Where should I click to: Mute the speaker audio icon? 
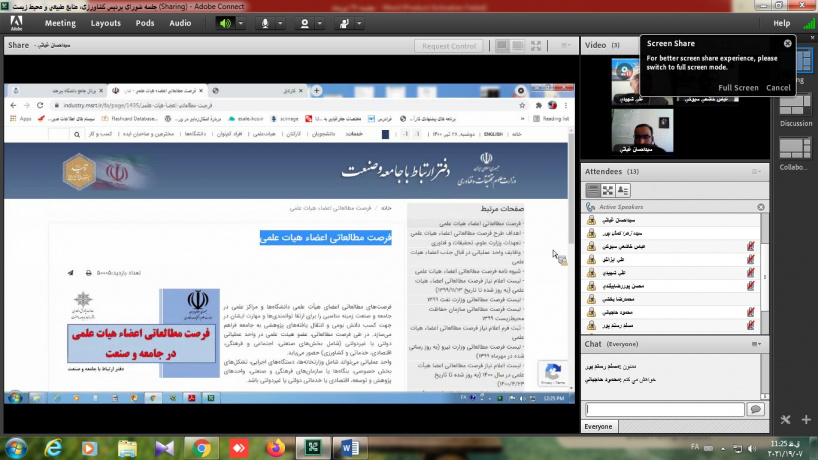(226, 22)
